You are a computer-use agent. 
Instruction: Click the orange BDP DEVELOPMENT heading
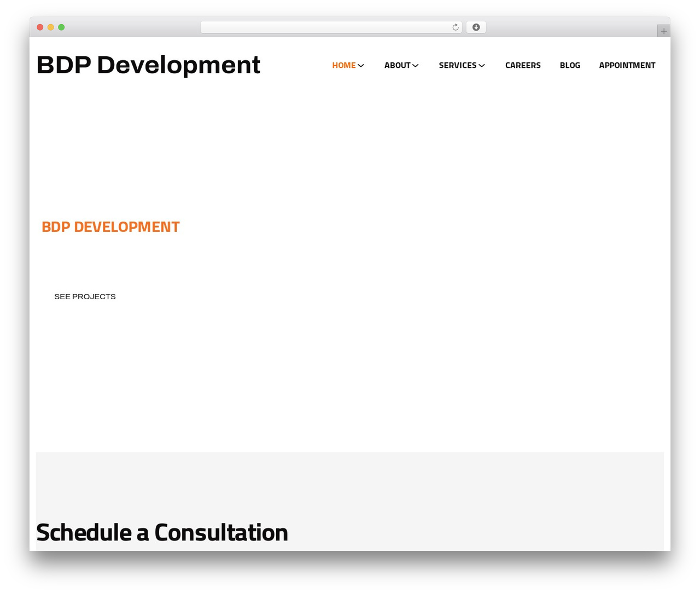[110, 227]
